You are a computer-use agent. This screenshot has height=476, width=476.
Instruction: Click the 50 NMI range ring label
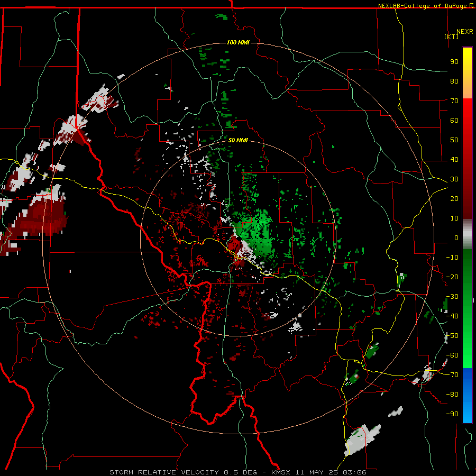[238, 140]
